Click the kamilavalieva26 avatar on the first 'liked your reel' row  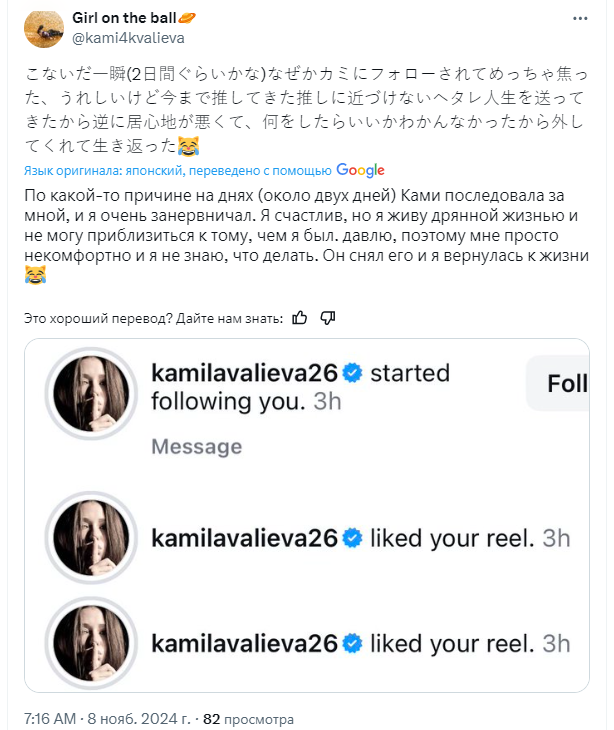(89, 538)
